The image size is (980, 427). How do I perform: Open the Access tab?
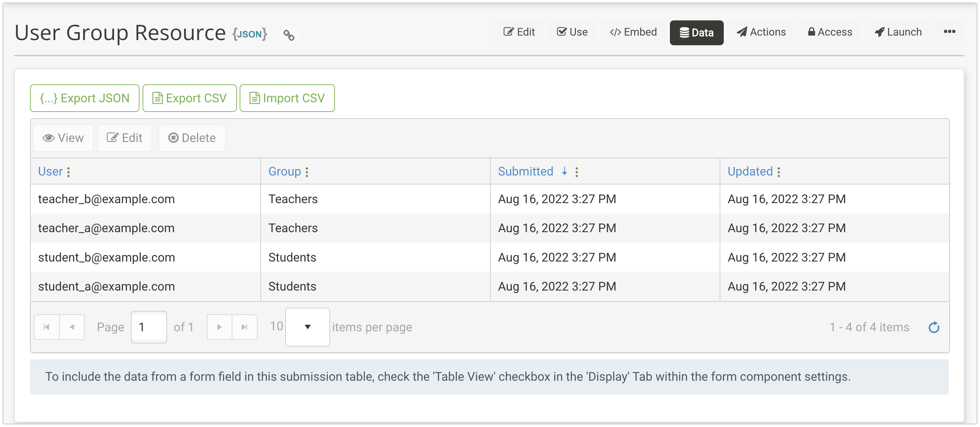click(x=830, y=32)
